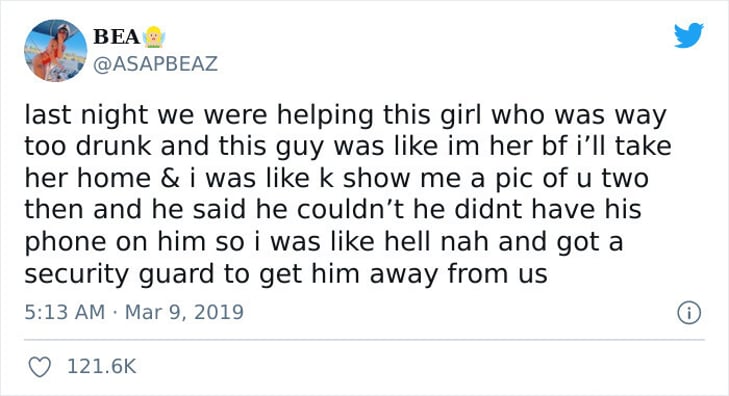Visit the @ASAPBEAZ handle
The image size is (729, 396).
click(155, 64)
